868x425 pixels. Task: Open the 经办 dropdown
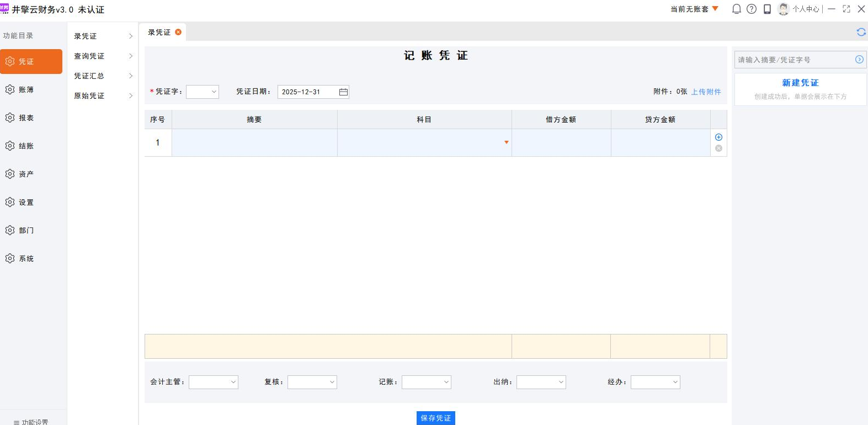(656, 382)
